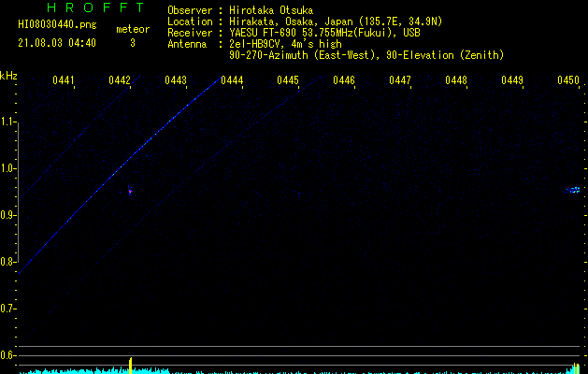The height and width of the screenshot is (374, 588).
Task: Click the date stamp 21.08.03 04:40
Action: (x=57, y=43)
